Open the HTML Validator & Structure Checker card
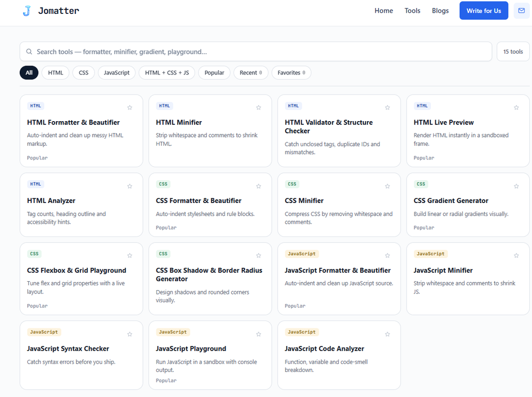This screenshot has width=532, height=397. pyautogui.click(x=339, y=131)
